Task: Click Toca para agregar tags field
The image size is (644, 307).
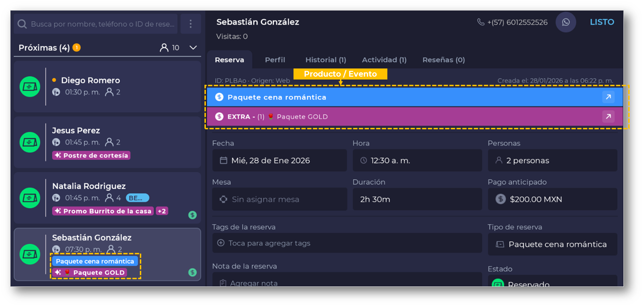Action: (347, 243)
